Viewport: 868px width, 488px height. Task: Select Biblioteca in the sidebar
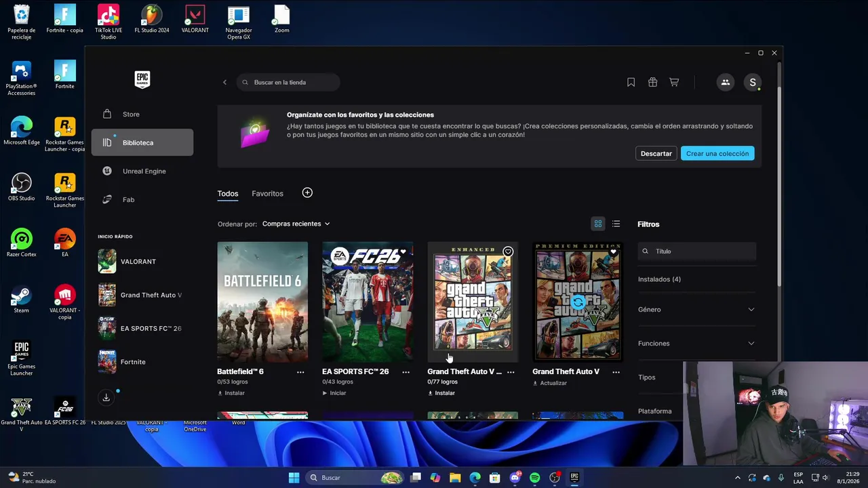pos(142,142)
